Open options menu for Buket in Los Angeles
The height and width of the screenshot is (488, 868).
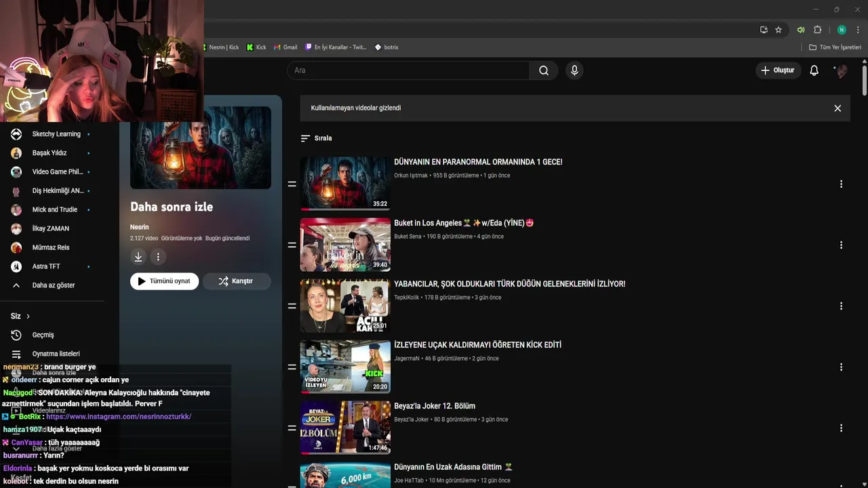(841, 245)
